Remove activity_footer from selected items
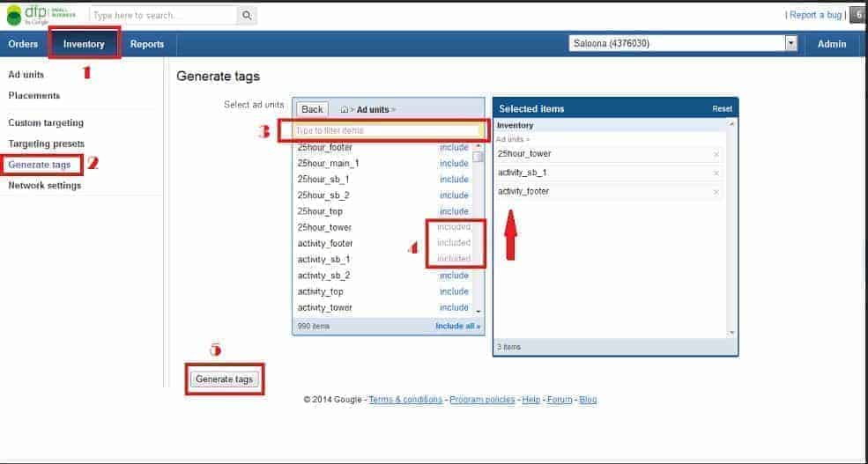The width and height of the screenshot is (868, 464). tap(716, 192)
